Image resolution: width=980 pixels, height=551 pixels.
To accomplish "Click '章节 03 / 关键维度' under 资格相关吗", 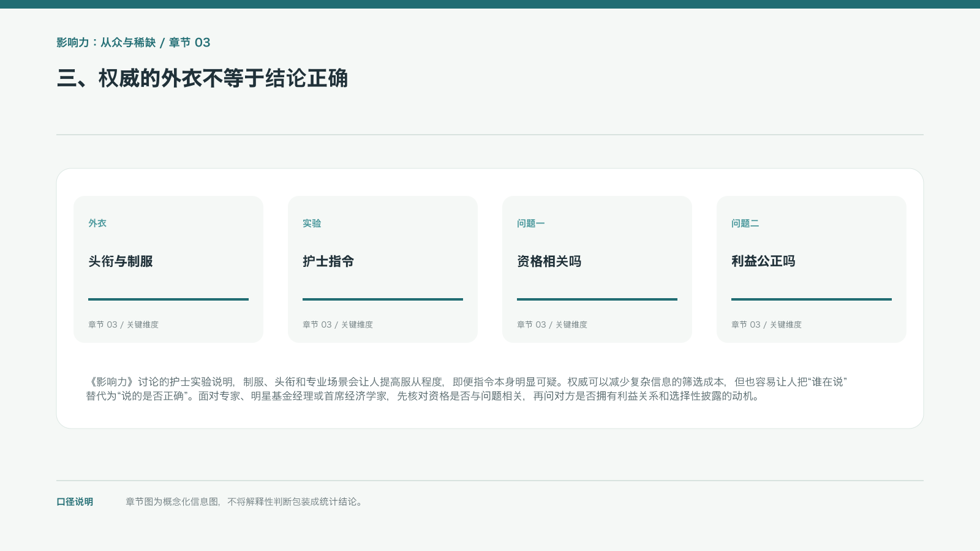I will [x=552, y=324].
